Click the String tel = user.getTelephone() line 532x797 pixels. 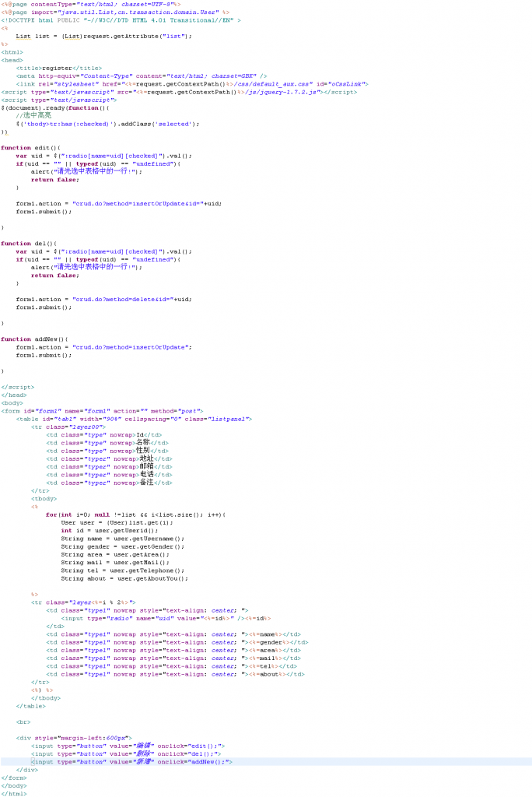pos(123,571)
